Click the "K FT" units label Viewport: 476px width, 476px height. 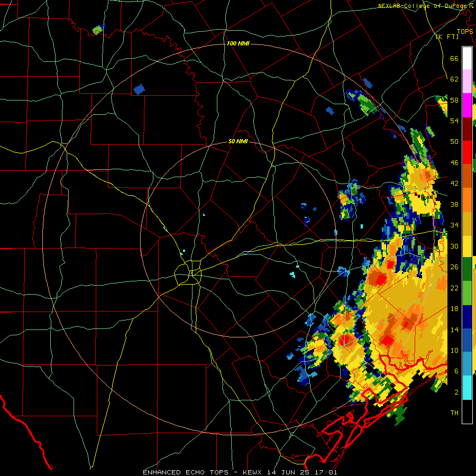(447, 37)
